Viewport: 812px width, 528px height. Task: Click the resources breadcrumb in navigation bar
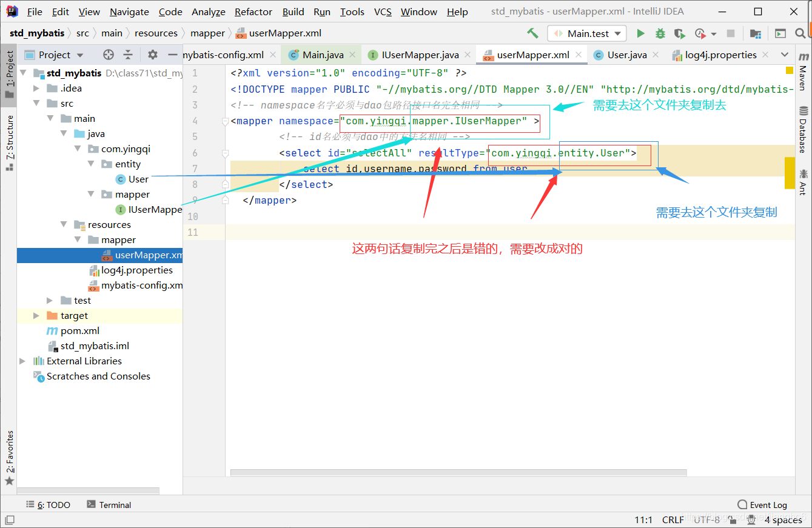(x=156, y=33)
